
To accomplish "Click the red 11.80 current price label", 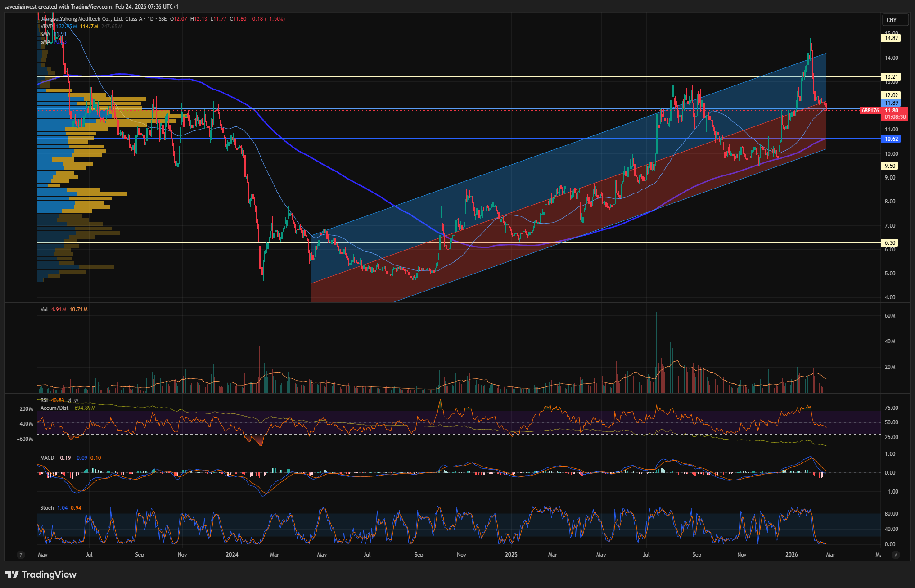I will pyautogui.click(x=891, y=110).
